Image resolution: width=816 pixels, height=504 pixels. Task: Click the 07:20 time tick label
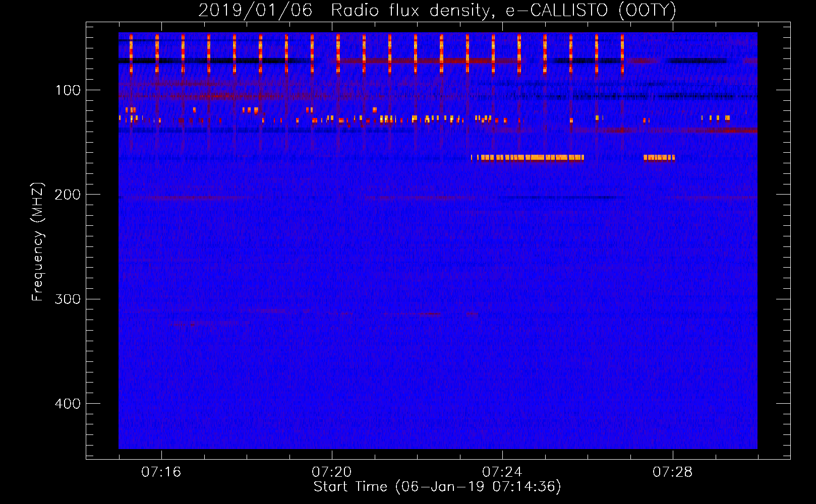coord(332,472)
